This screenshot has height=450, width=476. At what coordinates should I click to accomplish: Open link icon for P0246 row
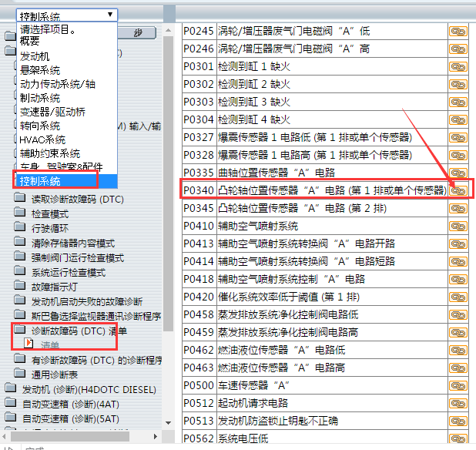coord(458,49)
